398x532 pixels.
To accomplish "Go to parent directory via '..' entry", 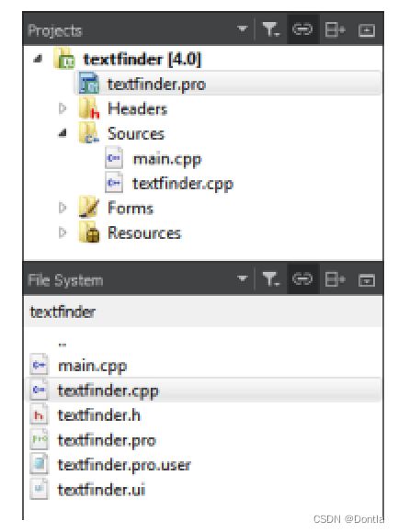I will 63,344.
